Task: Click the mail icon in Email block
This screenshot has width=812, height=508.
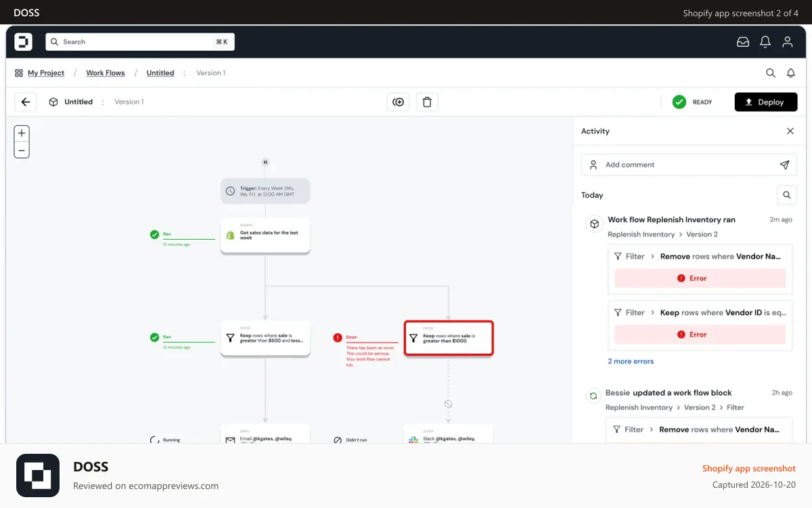Action: (x=230, y=440)
